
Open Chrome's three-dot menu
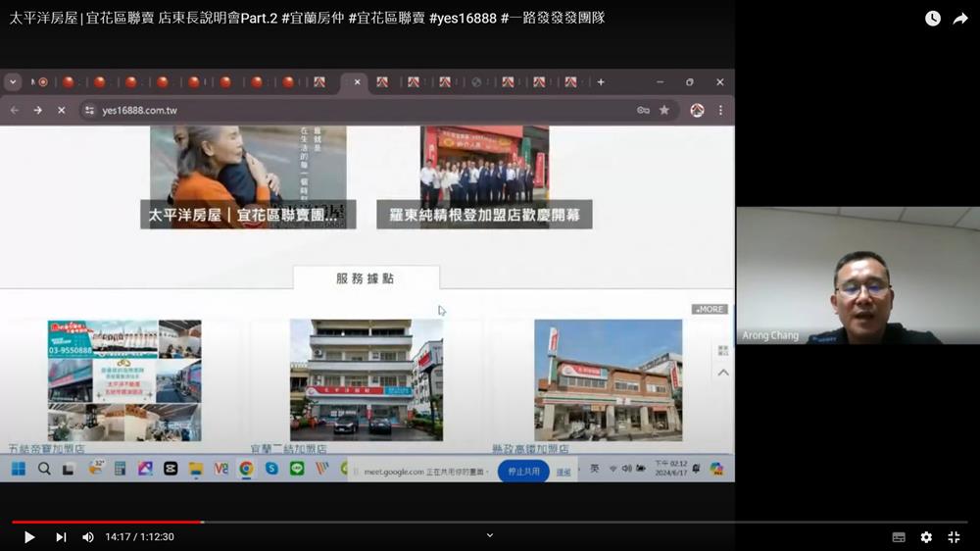(720, 111)
